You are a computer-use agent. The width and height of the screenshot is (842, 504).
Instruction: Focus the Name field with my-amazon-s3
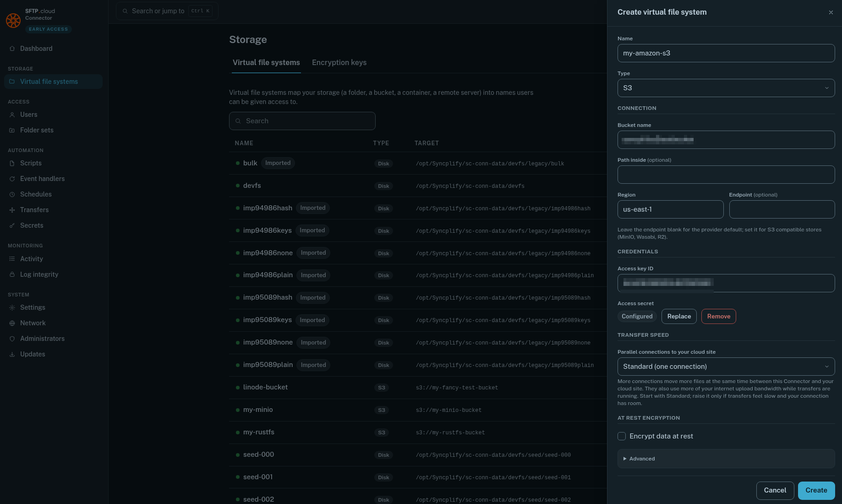[726, 53]
